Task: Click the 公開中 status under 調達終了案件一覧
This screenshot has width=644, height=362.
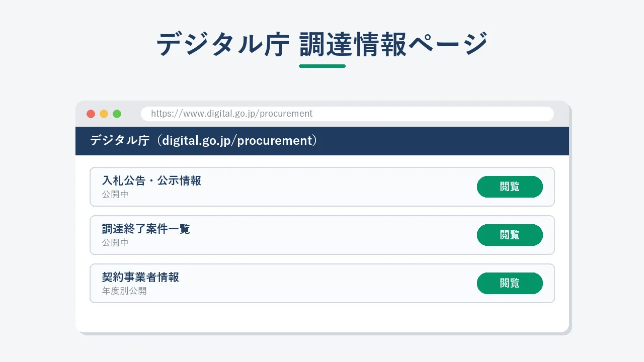Action: tap(115, 243)
